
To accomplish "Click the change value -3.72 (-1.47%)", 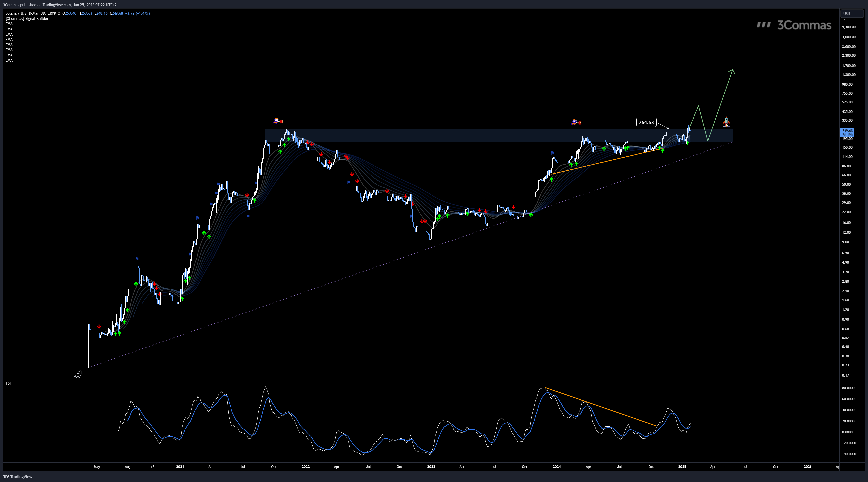I will (137, 13).
